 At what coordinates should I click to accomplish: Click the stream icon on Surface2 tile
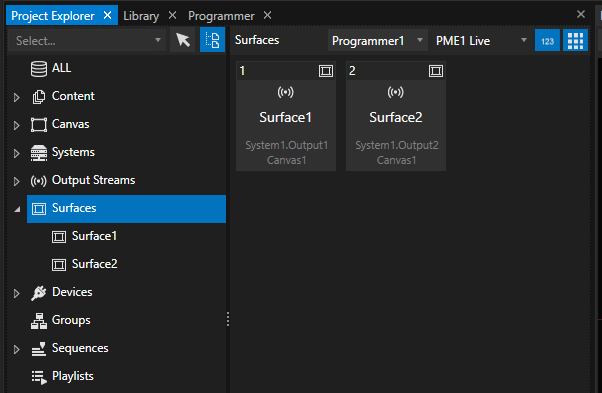click(395, 92)
